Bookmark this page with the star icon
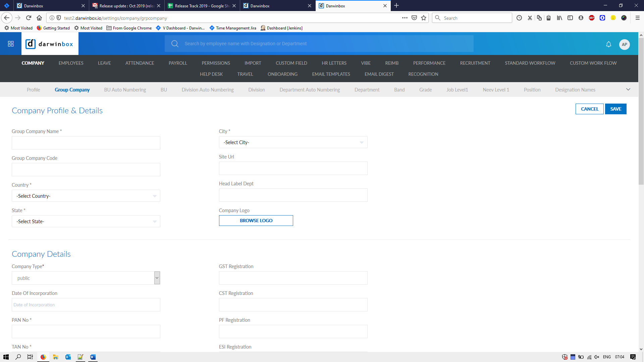Image resolution: width=644 pixels, height=362 pixels. [x=424, y=18]
